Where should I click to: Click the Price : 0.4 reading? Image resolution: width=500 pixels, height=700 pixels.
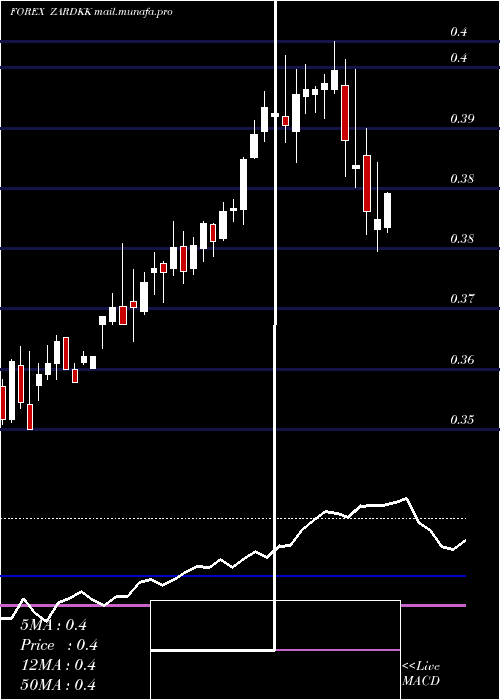pos(59,645)
